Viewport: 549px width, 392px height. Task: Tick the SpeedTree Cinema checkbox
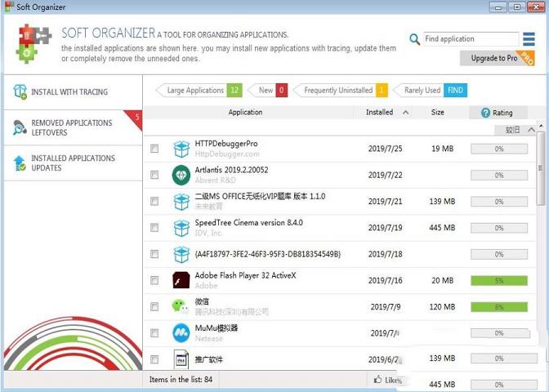pos(154,228)
